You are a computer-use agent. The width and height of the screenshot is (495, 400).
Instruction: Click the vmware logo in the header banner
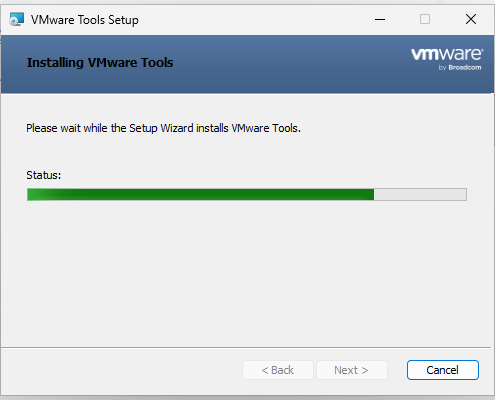tap(447, 54)
